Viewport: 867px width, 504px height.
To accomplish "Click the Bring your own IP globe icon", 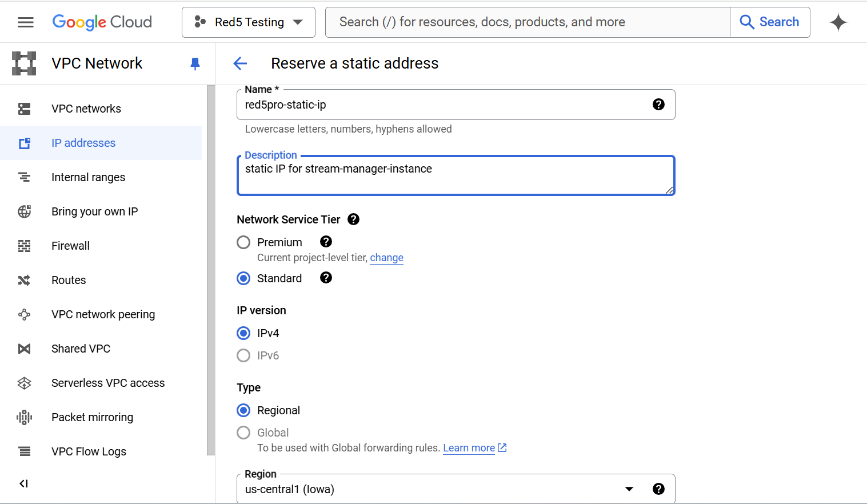I will pos(24,211).
